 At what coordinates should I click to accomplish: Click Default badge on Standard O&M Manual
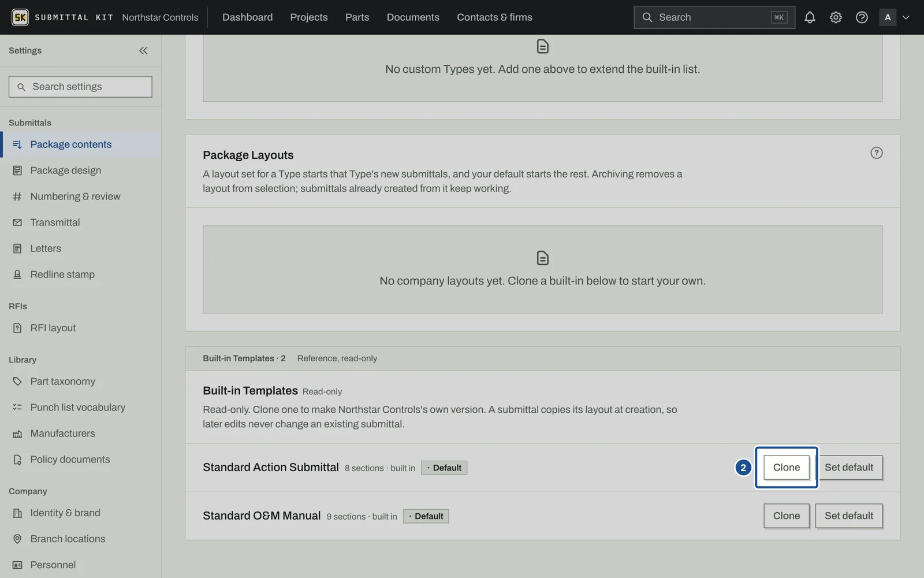point(426,516)
